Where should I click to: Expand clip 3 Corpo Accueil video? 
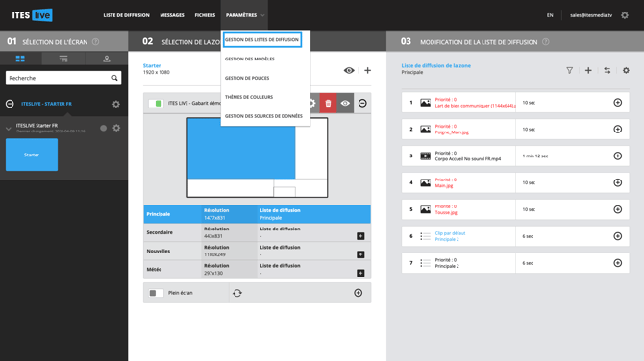pos(618,156)
